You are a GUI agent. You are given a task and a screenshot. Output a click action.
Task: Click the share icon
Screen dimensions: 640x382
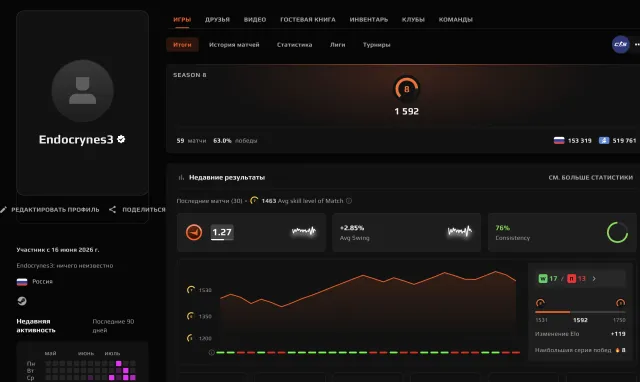(112, 209)
